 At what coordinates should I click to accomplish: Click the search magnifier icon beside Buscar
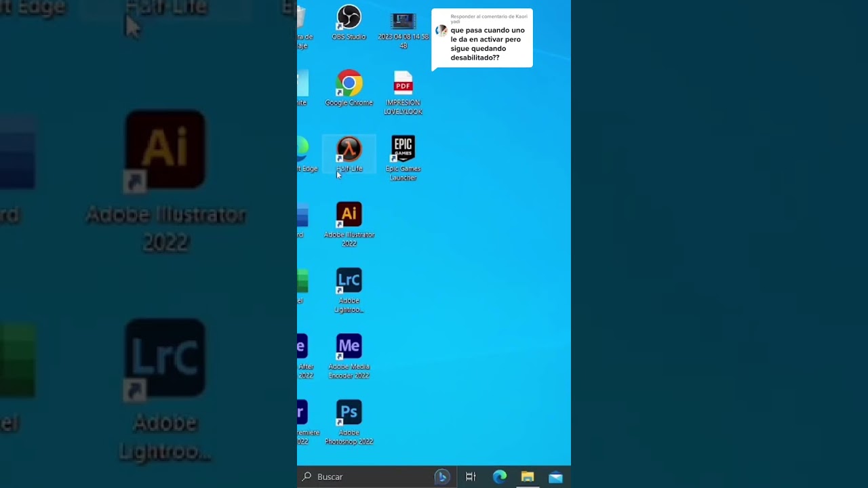[307, 476]
